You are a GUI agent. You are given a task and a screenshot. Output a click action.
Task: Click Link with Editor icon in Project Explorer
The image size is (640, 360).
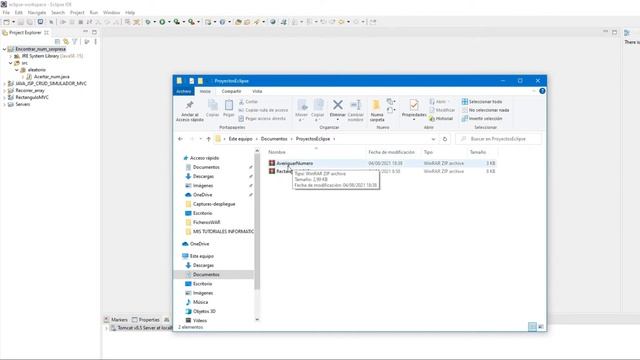(66, 42)
